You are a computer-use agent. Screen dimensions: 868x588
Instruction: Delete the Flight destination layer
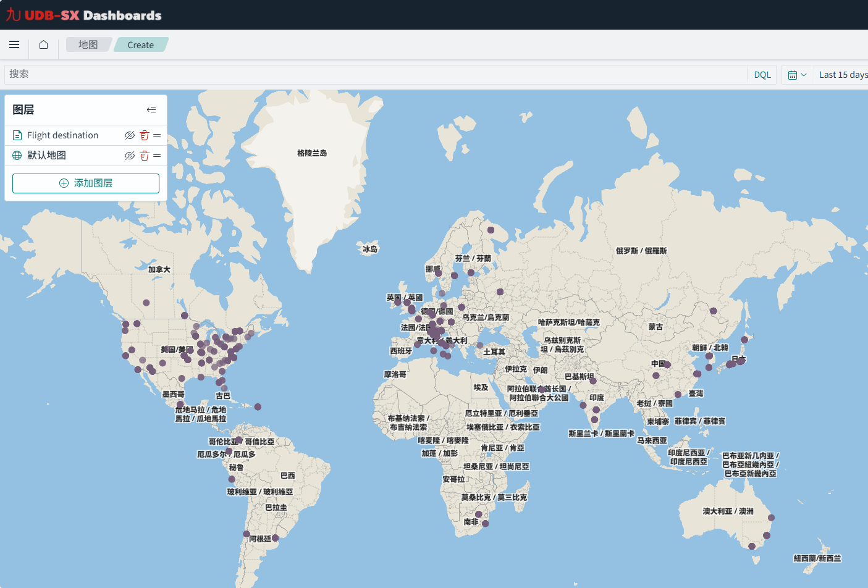145,135
